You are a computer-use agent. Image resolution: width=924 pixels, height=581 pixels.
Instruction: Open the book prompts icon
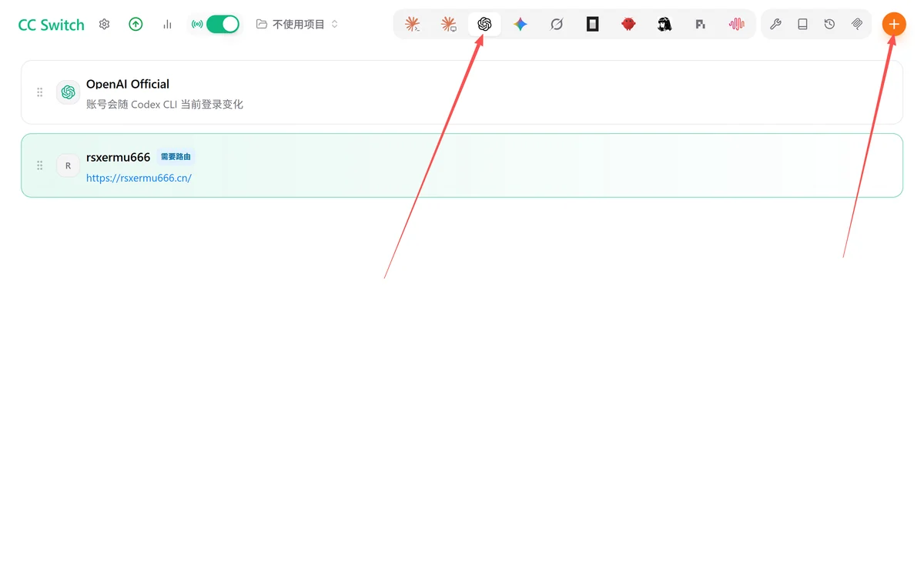pos(802,25)
